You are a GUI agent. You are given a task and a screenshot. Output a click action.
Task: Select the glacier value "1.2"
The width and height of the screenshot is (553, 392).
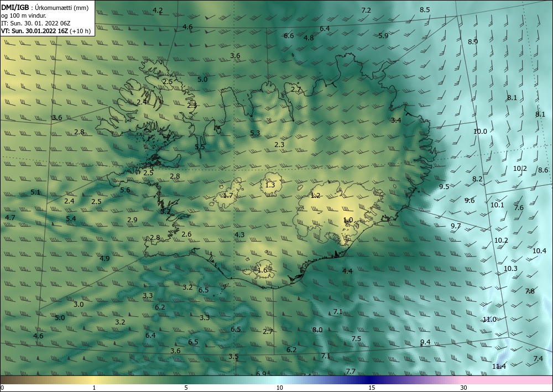[315, 195]
